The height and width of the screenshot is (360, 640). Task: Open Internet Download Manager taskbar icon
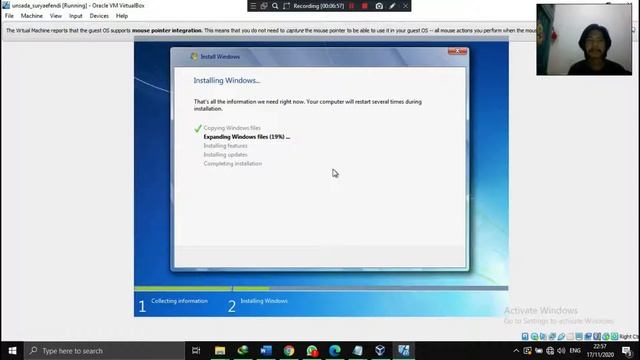[243, 351]
